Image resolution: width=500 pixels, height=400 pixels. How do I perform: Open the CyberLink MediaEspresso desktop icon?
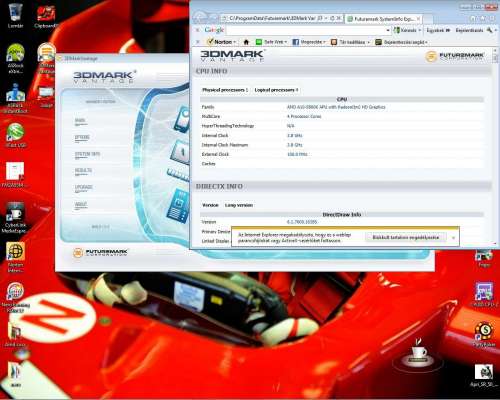(15, 217)
